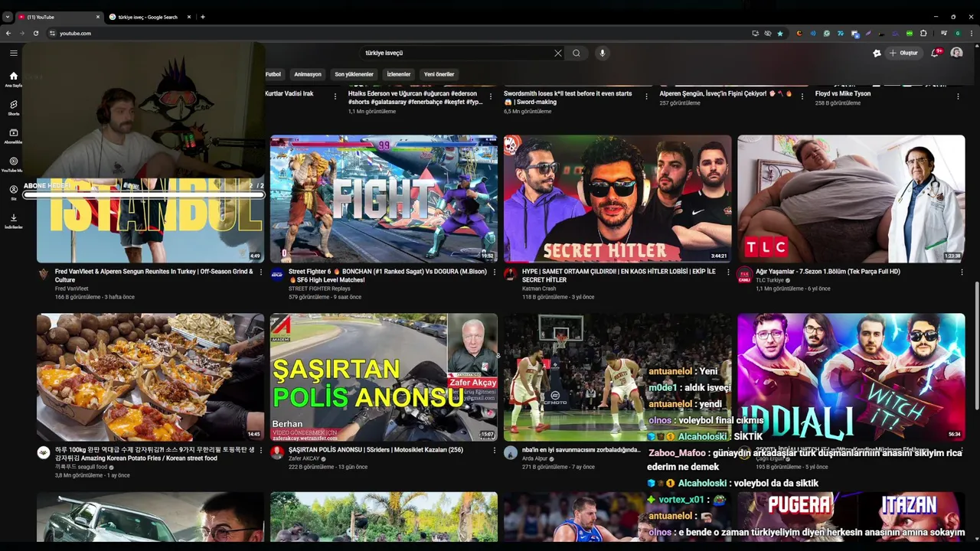Open the Ağır Yaşamlar 7.Sezon title link

pos(828,272)
